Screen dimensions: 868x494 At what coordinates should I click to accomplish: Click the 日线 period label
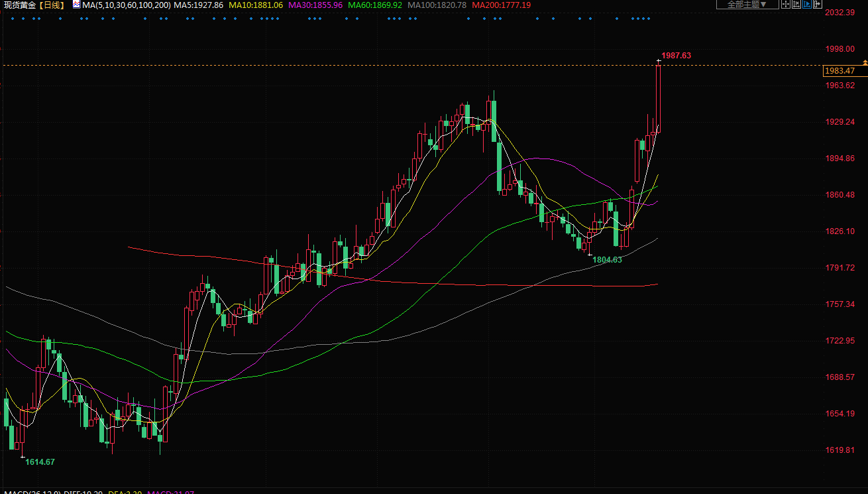click(52, 5)
